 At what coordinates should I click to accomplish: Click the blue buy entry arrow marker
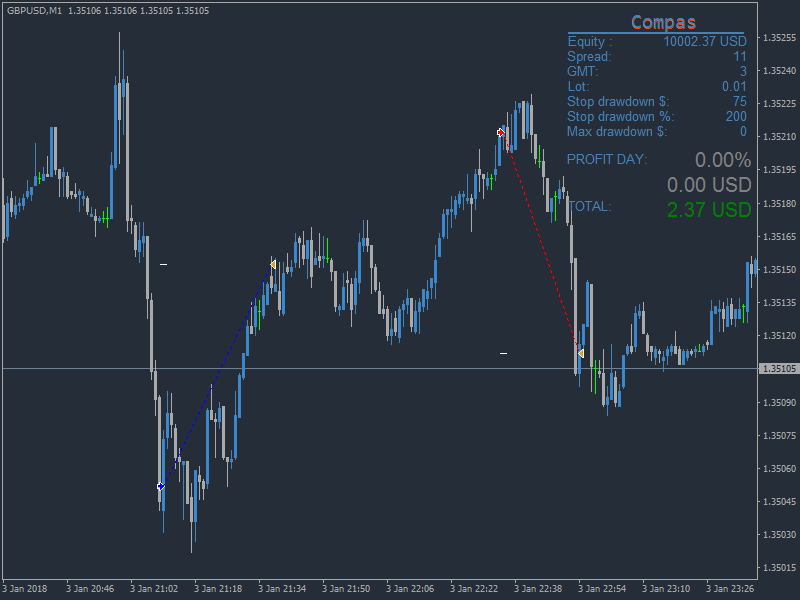click(x=161, y=486)
